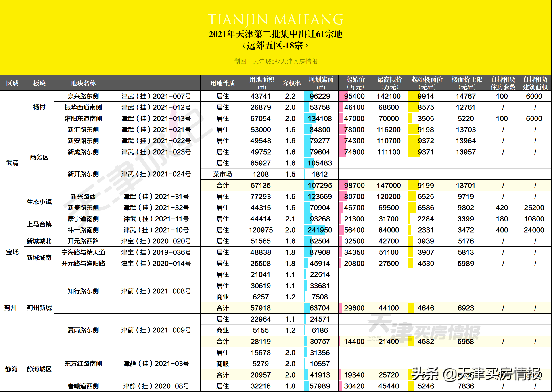
Task: Click the yellow bar beside 9914
Action: [411, 96]
